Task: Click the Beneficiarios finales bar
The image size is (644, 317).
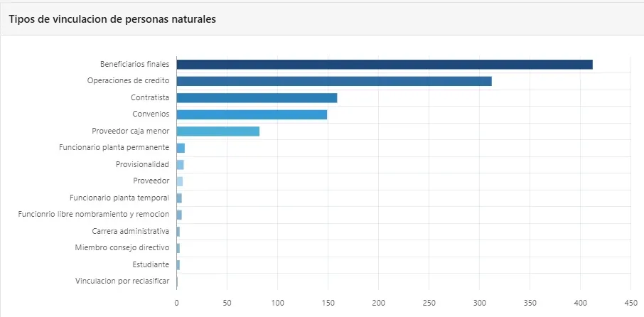Action: click(385, 65)
